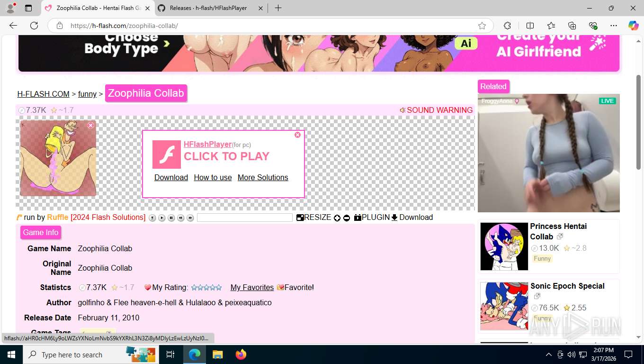
Task: View site information via the padlock icon
Action: click(x=60, y=26)
